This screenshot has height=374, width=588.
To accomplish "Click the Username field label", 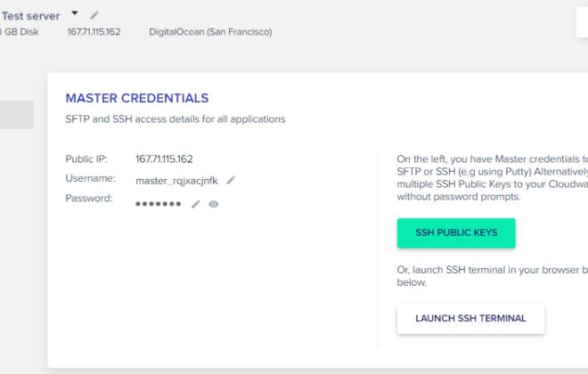I will 90,178.
